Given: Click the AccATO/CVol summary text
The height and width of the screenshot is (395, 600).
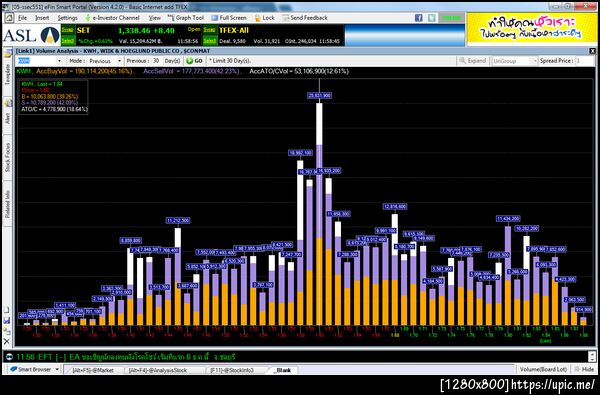Looking at the screenshot, I should (299, 71).
